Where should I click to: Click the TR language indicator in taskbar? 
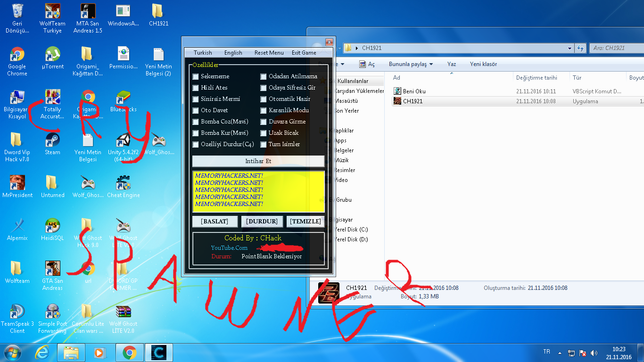(547, 352)
